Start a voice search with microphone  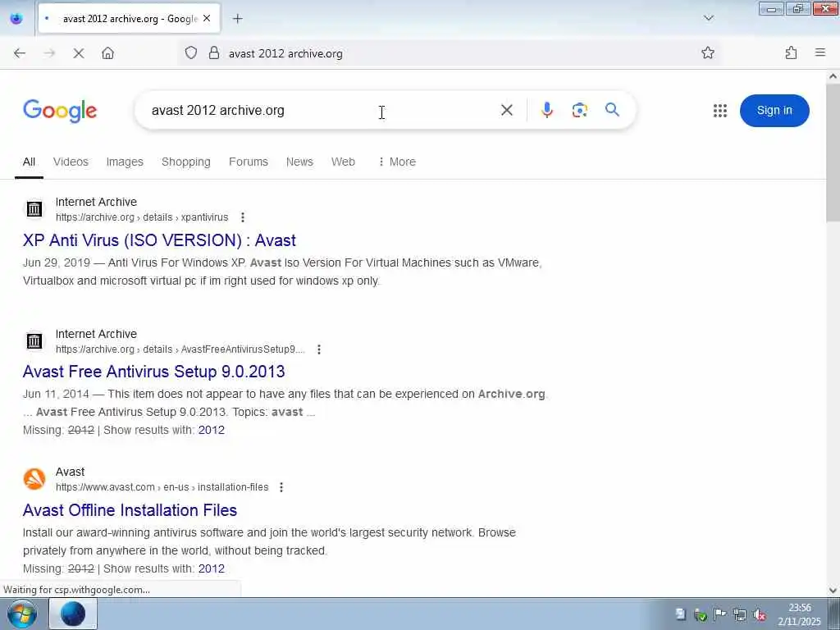[546, 111]
